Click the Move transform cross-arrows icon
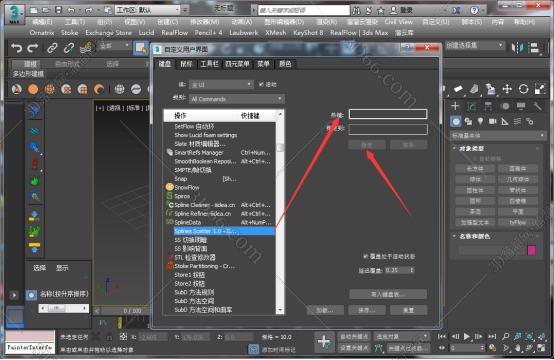 [x=507, y=89]
